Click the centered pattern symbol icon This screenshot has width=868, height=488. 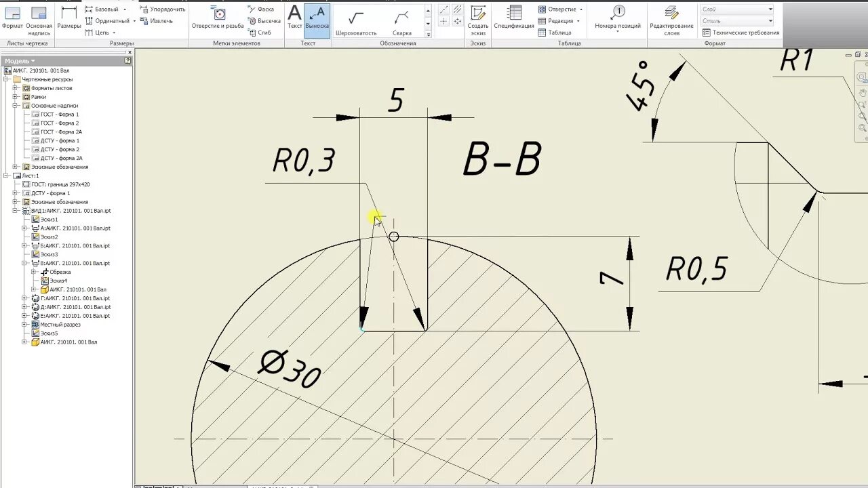(x=458, y=22)
